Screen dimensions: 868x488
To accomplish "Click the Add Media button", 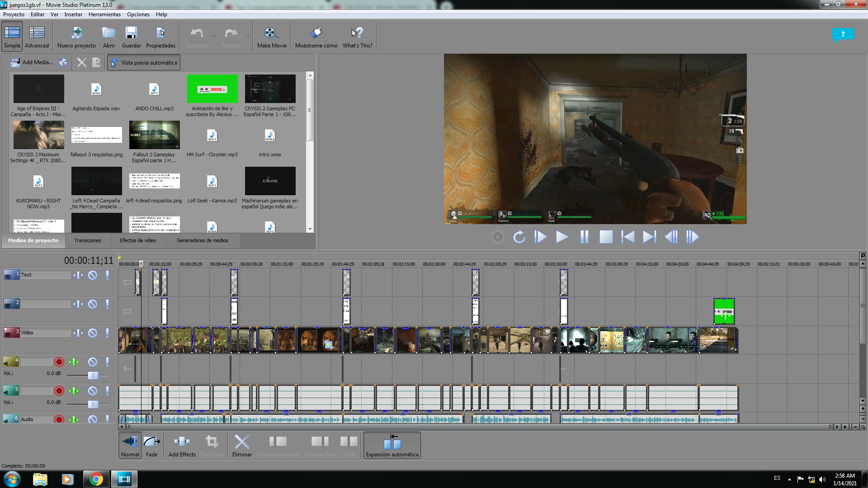I will (32, 62).
